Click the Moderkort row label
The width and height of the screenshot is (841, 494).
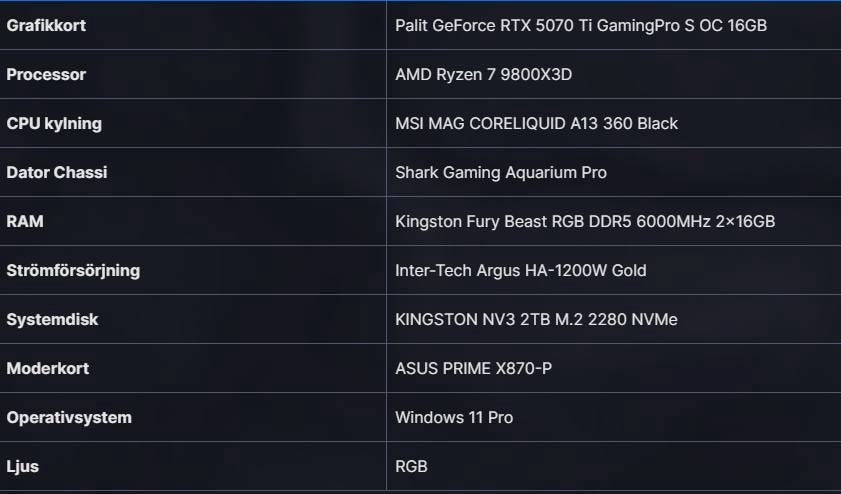tap(48, 369)
